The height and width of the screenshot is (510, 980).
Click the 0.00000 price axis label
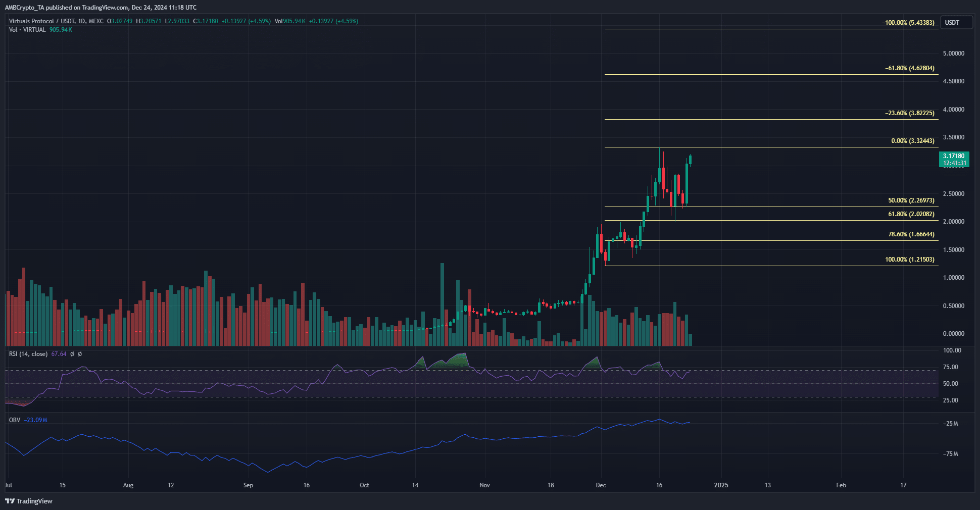(954, 334)
